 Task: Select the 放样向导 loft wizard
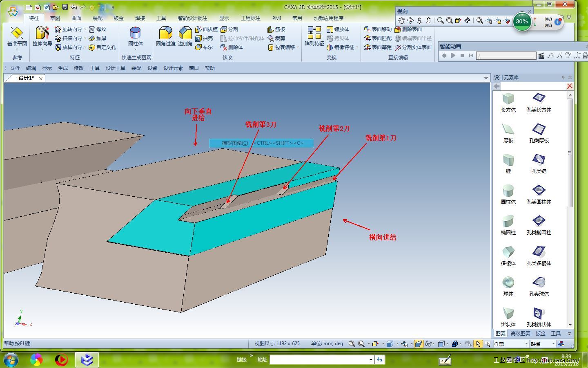point(68,47)
